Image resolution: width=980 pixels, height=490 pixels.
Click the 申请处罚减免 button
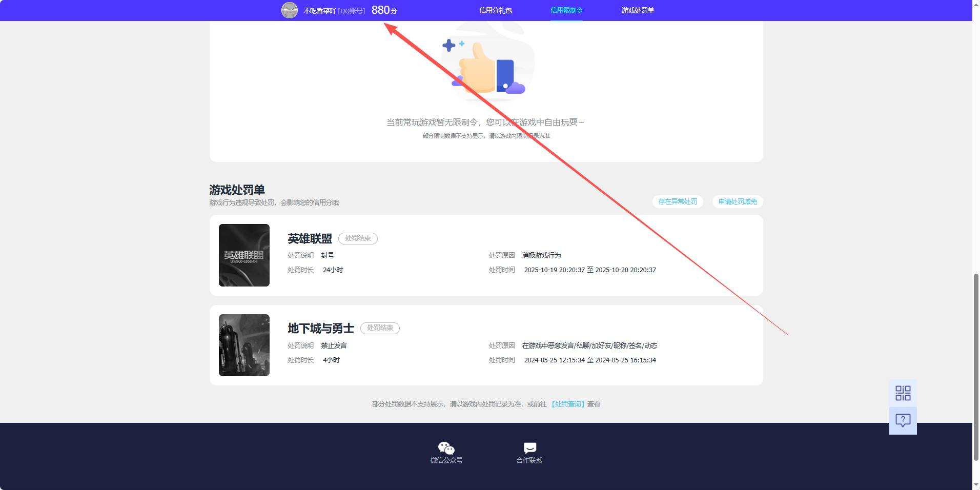point(738,201)
